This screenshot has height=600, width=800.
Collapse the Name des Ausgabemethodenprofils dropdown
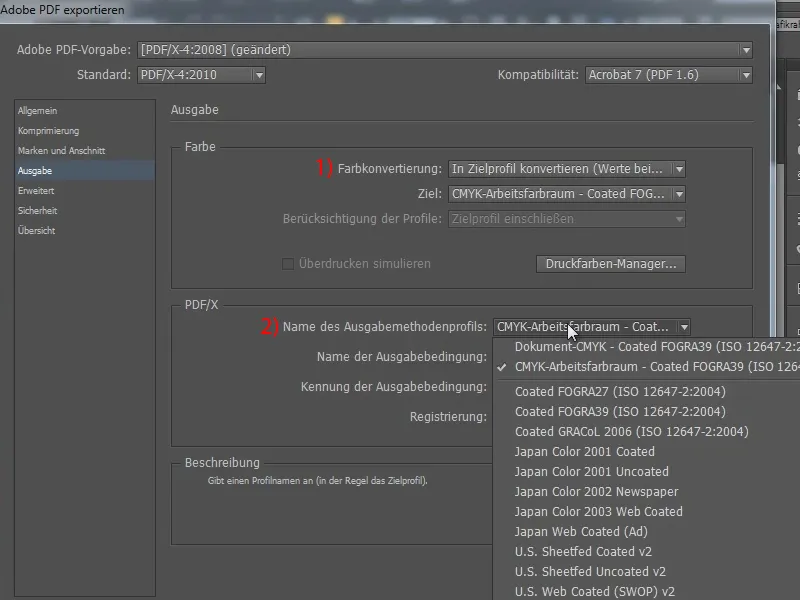(x=592, y=327)
